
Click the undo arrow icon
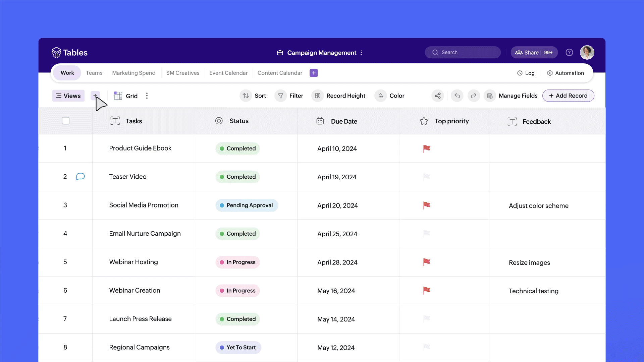[x=457, y=96]
